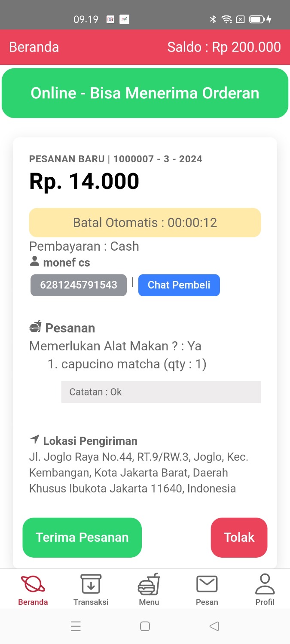This screenshot has height=644, width=290.
Task: Tap the Android back triangle icon
Action: pos(214,626)
